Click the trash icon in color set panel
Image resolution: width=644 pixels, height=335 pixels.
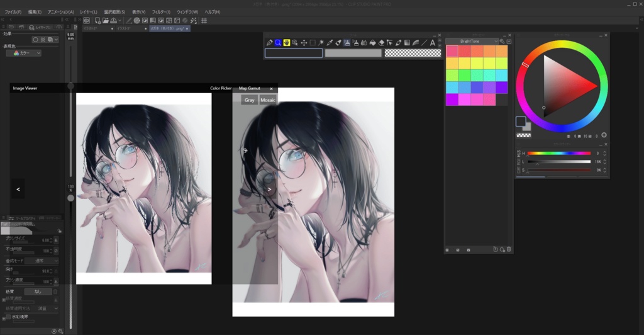coord(509,249)
